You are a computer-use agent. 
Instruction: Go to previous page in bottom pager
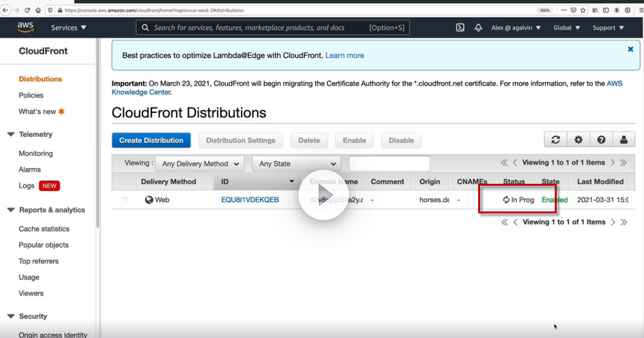click(515, 222)
